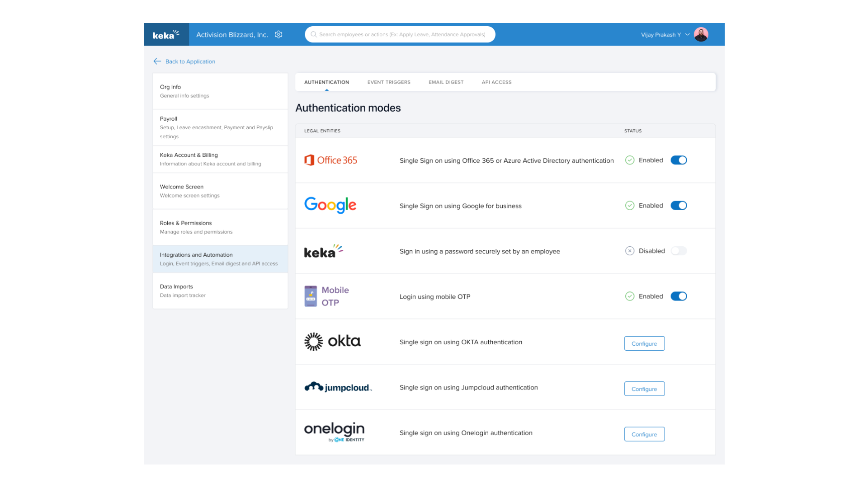868x488 pixels.
Task: Configure OKTA authentication
Action: tap(644, 343)
